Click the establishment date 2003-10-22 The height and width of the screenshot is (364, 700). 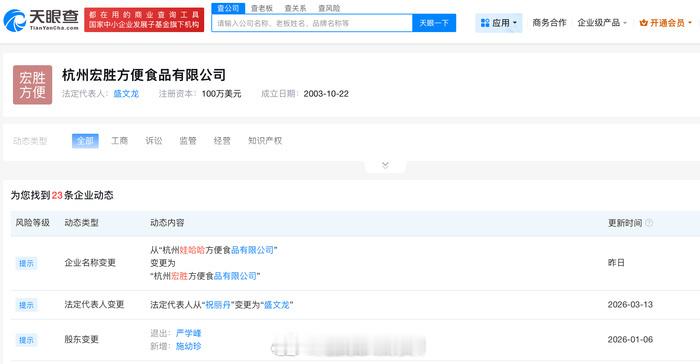click(326, 94)
